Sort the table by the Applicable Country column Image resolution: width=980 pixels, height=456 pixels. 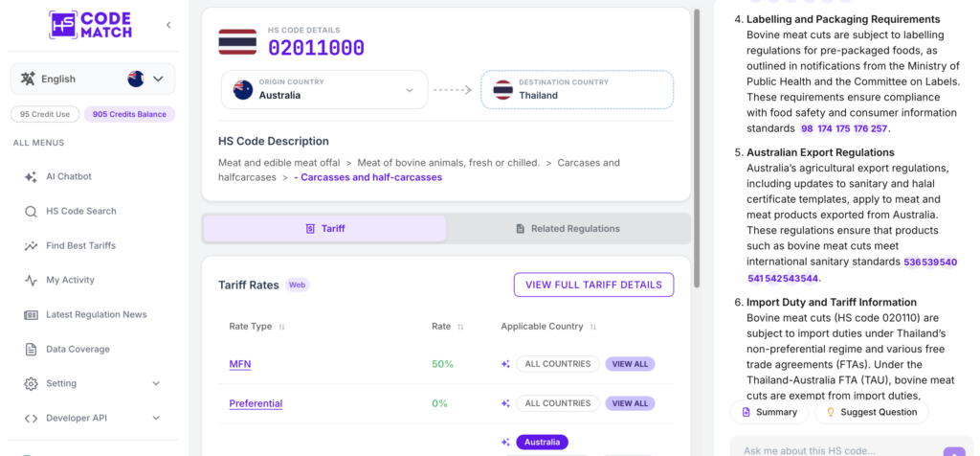[593, 327]
